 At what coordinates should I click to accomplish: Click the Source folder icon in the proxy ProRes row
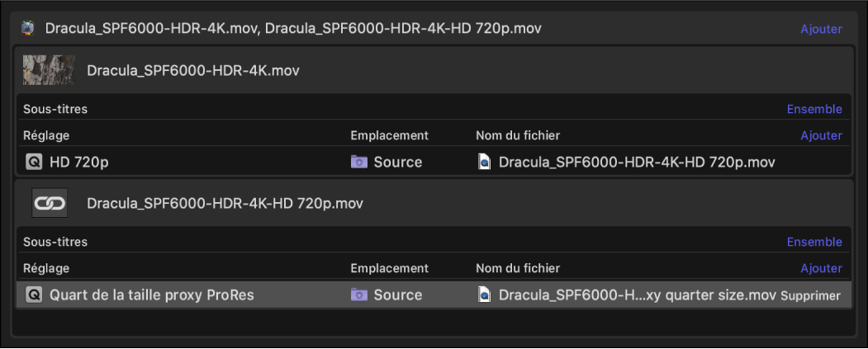pos(359,295)
